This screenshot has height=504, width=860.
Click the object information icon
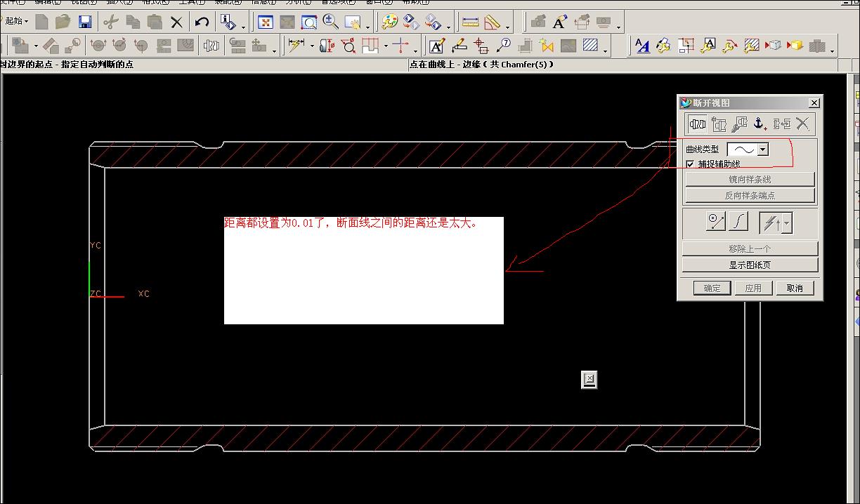click(x=228, y=22)
